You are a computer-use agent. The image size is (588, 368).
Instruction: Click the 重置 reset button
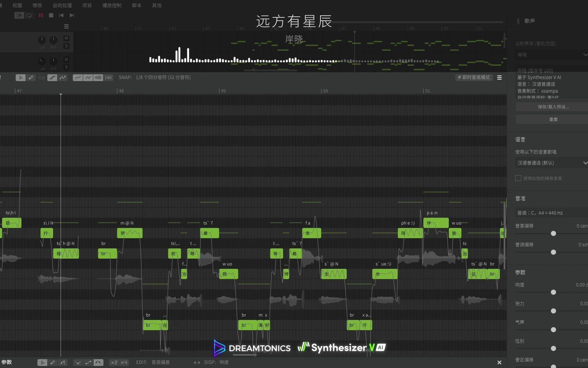[x=553, y=119]
